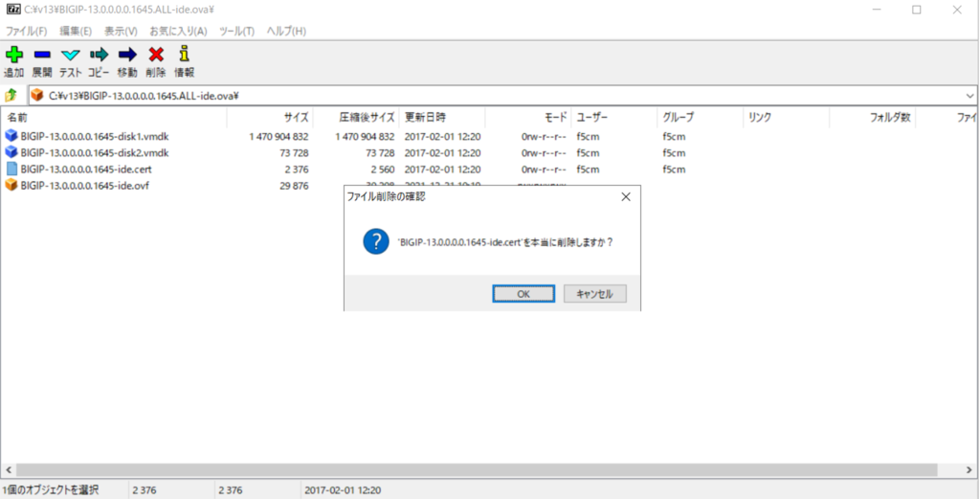Confirm deletion with the OK button
This screenshot has width=980, height=499.
tap(523, 294)
